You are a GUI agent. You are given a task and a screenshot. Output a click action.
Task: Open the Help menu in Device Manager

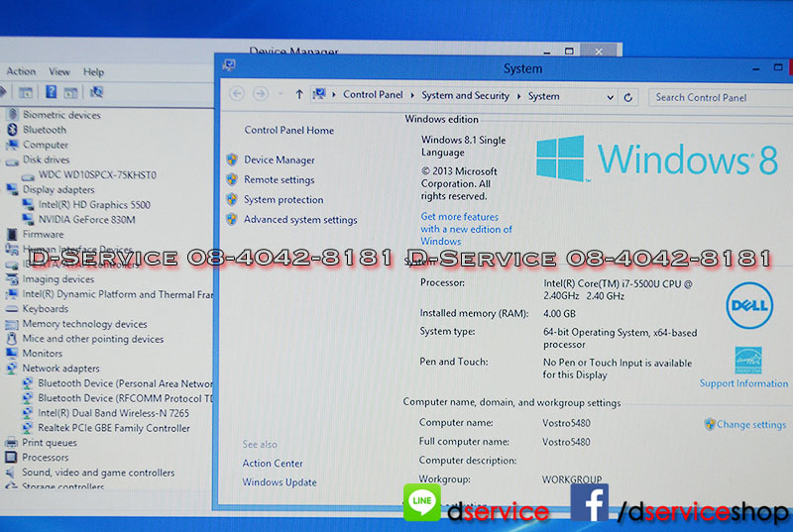point(93,72)
